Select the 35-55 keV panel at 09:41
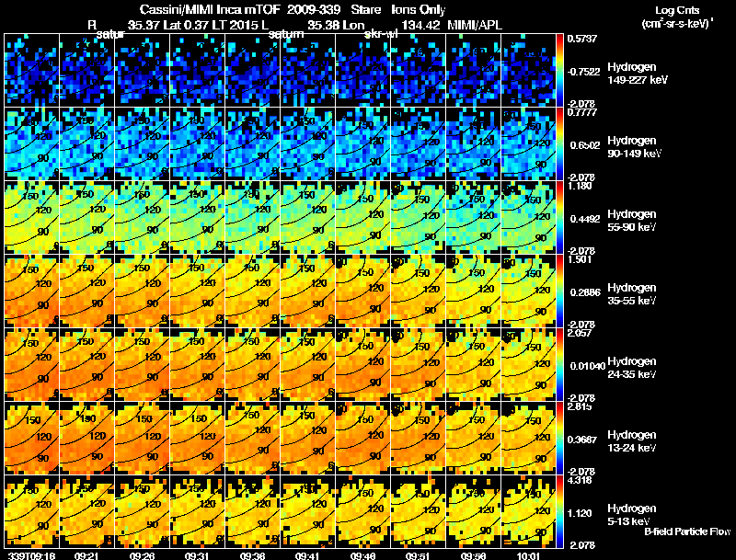This screenshot has width=736, height=560. click(x=307, y=291)
